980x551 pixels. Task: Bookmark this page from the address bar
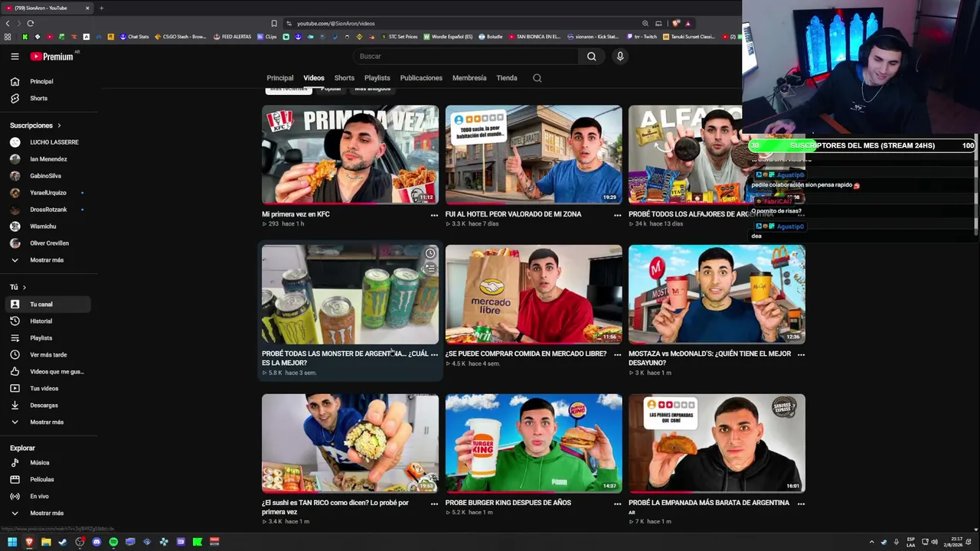point(274,24)
